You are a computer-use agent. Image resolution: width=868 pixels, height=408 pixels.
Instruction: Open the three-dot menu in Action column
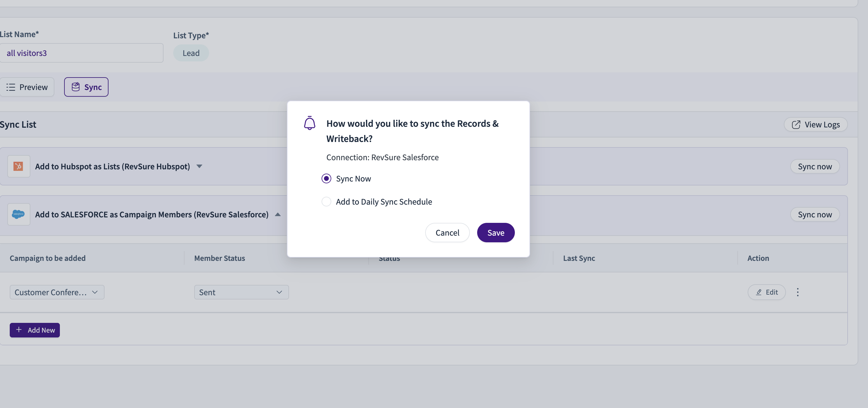(x=797, y=292)
